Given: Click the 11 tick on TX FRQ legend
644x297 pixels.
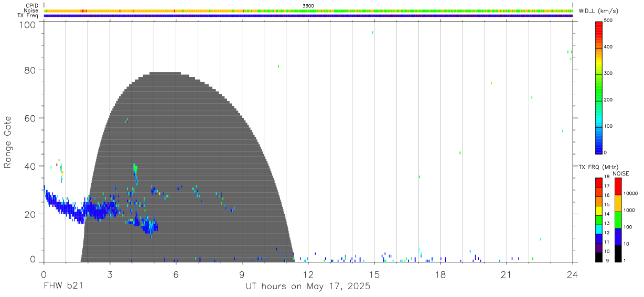Looking at the screenshot, I should [607, 242].
